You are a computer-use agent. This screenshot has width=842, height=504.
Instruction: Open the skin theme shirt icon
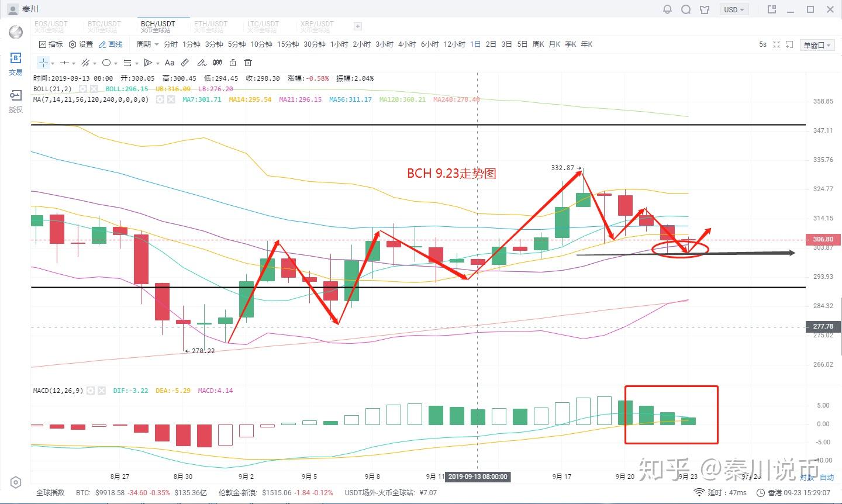click(705, 9)
